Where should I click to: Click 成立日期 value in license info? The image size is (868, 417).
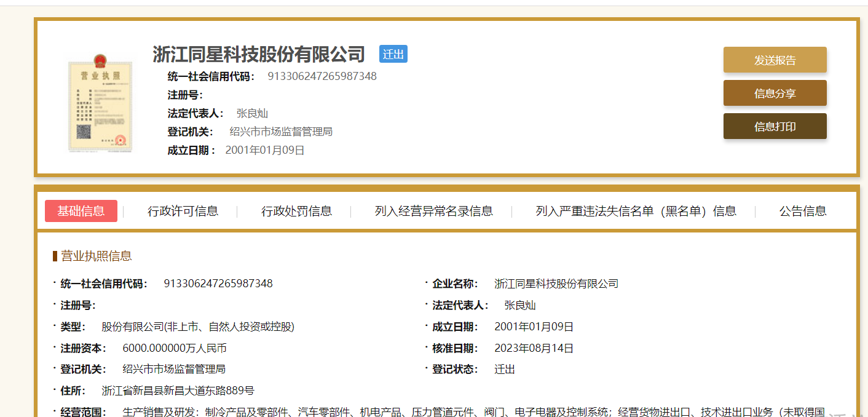click(534, 327)
